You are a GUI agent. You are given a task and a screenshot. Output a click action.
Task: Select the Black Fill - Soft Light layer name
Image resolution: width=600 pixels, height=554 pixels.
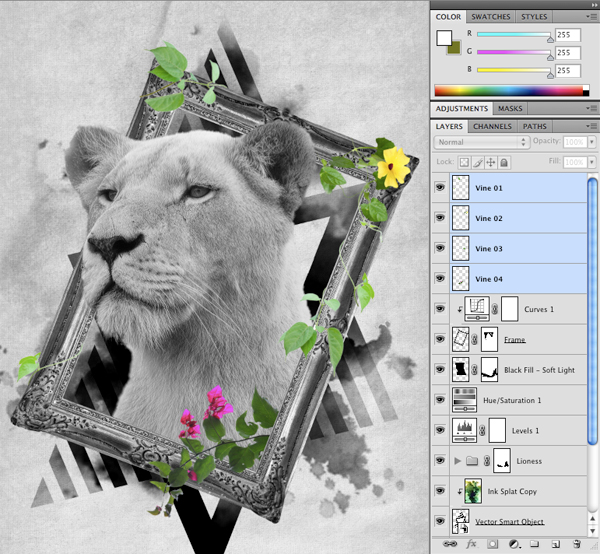(x=539, y=370)
